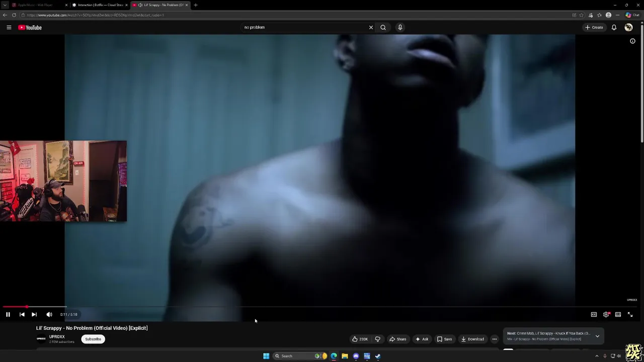
Task: Subscribe to the UPROXX channel
Action: coord(93,339)
